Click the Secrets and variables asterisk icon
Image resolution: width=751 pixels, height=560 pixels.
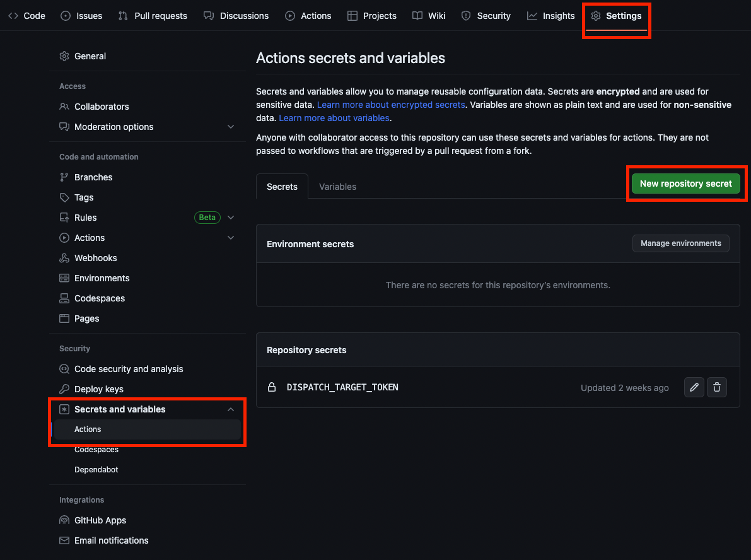click(64, 409)
